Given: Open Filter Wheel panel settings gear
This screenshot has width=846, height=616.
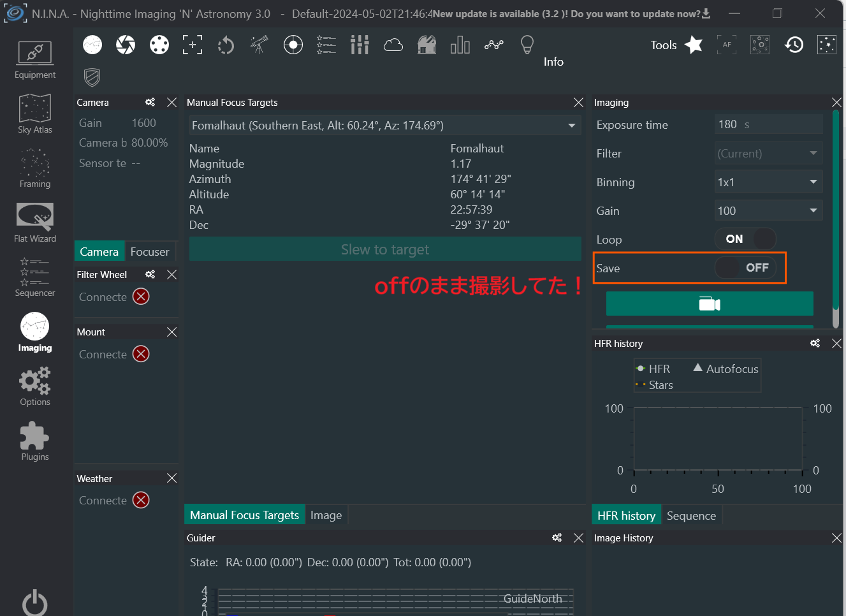Looking at the screenshot, I should click(x=150, y=274).
